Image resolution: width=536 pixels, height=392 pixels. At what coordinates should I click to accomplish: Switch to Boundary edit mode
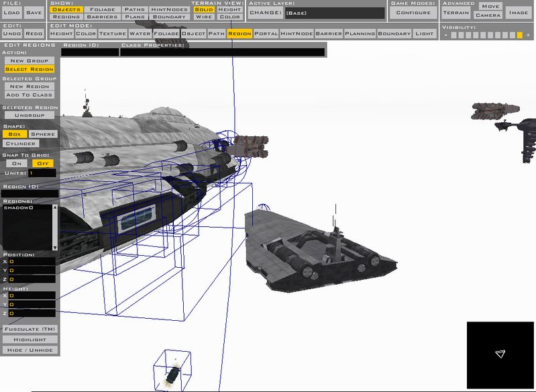(x=394, y=34)
